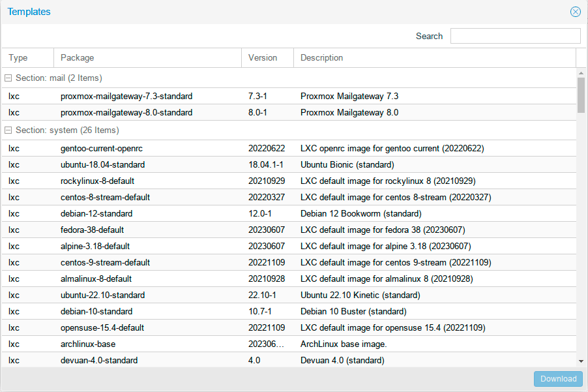The width and height of the screenshot is (588, 392).
Task: Click the Search input field
Action: click(515, 36)
